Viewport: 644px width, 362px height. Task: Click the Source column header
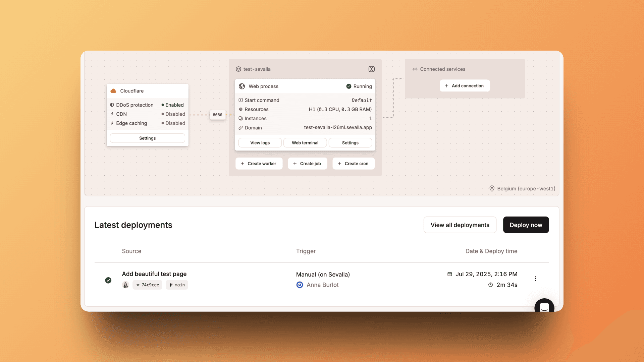coord(131,251)
